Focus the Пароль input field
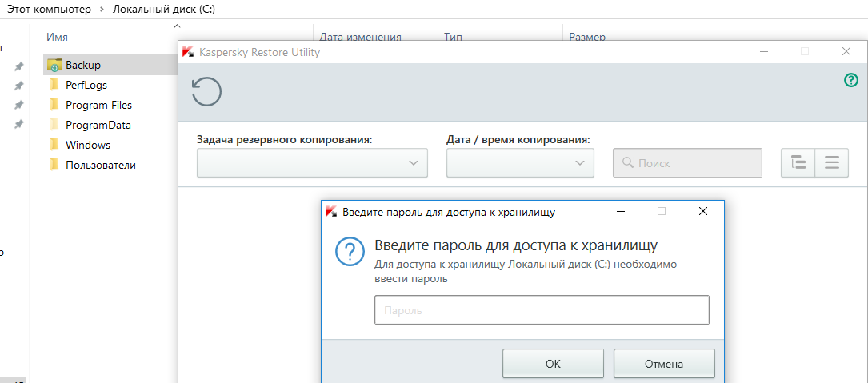This screenshot has height=383, width=868. (542, 310)
